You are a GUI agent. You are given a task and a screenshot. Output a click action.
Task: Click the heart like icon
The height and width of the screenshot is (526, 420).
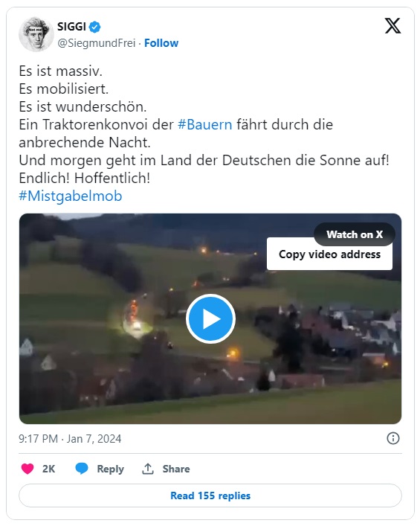pos(28,468)
